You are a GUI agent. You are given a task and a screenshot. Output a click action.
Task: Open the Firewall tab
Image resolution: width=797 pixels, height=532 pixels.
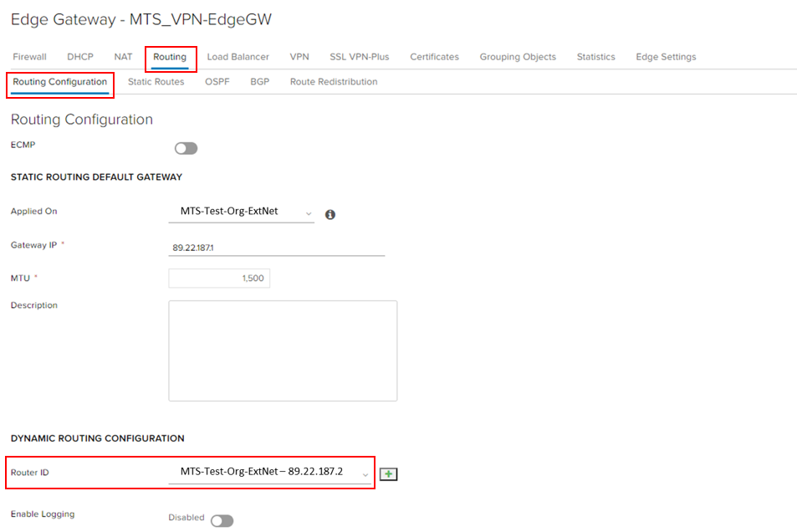29,57
